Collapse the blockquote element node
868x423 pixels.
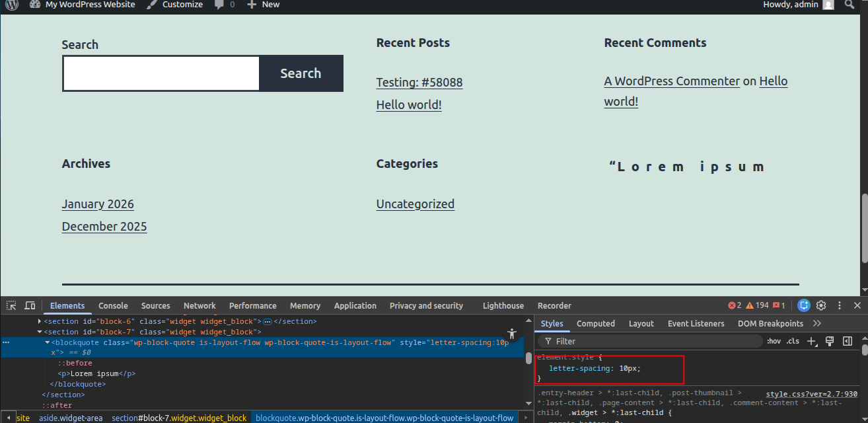click(x=47, y=342)
